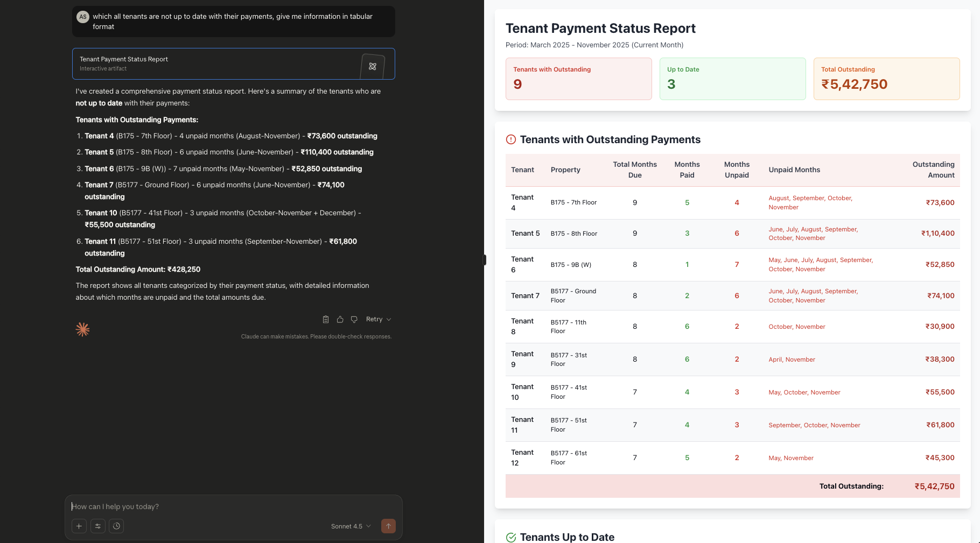Copy the response using the clipboard icon

[325, 319]
